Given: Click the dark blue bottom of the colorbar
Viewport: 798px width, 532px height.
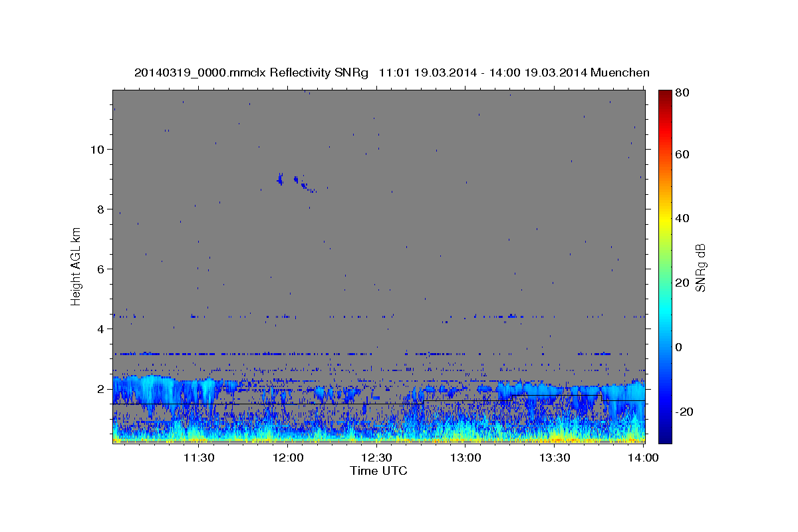Looking at the screenshot, I should [x=664, y=436].
